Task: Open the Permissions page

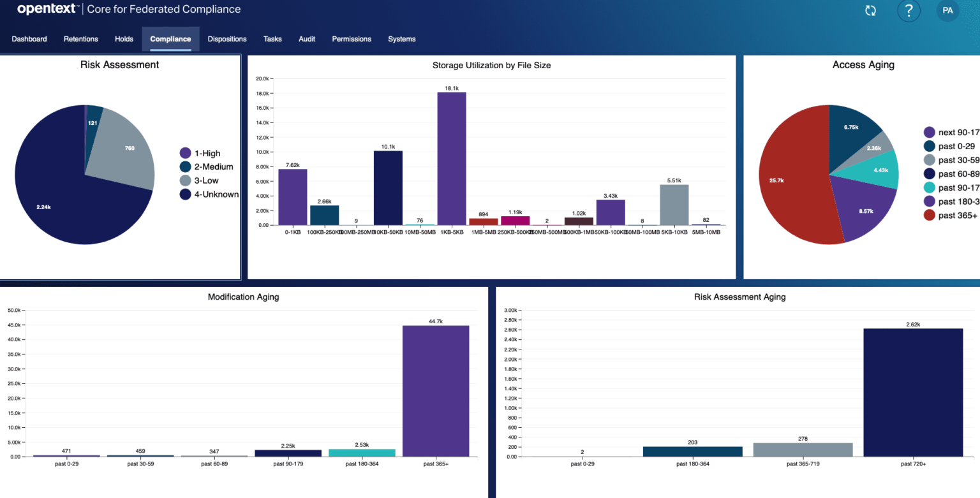Action: pyautogui.click(x=351, y=39)
